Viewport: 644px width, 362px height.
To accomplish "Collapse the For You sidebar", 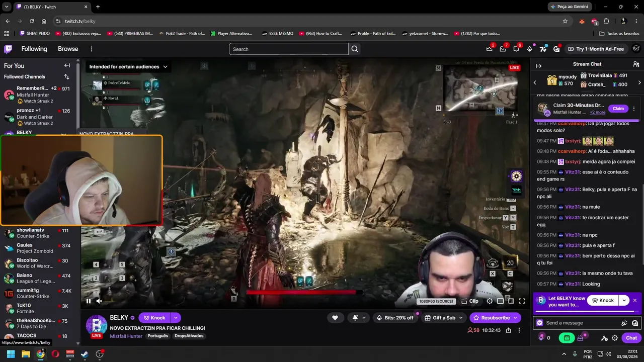I will [x=67, y=65].
